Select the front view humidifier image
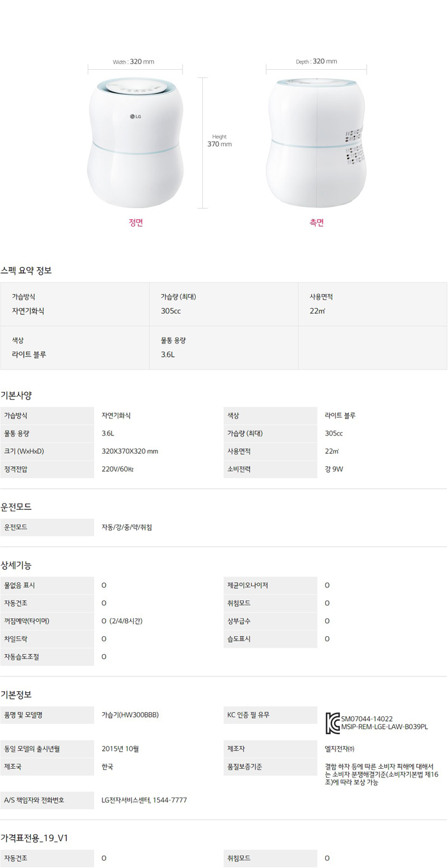 click(135, 144)
